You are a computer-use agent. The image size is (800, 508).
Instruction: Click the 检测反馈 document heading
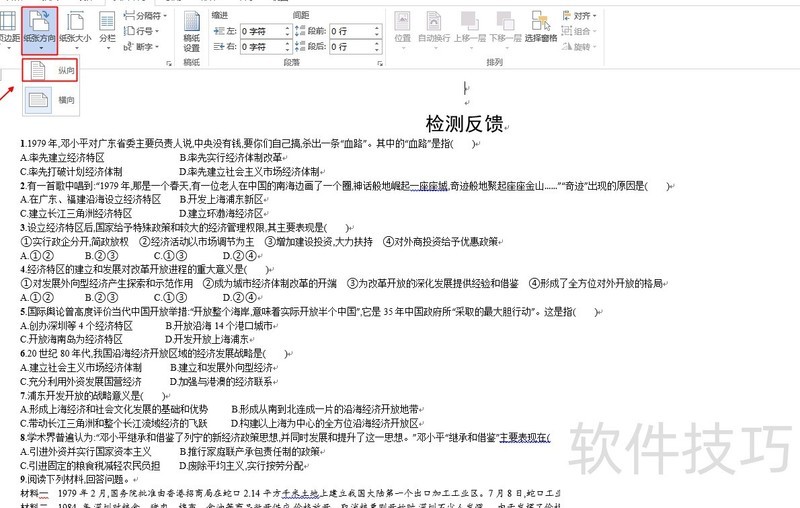466,125
